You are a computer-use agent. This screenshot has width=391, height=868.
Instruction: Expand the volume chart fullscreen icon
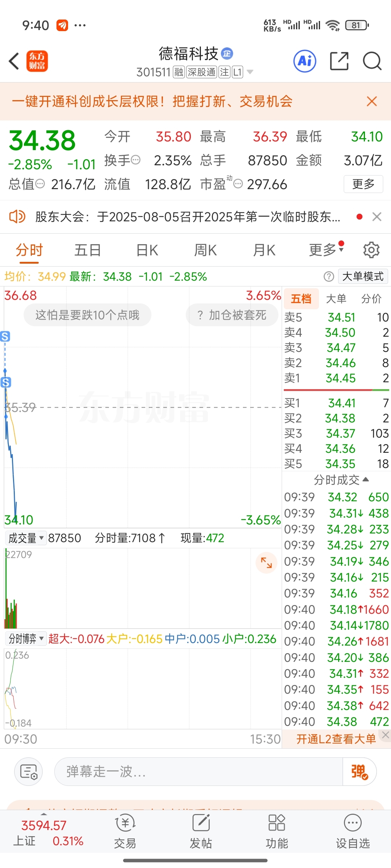(x=266, y=563)
